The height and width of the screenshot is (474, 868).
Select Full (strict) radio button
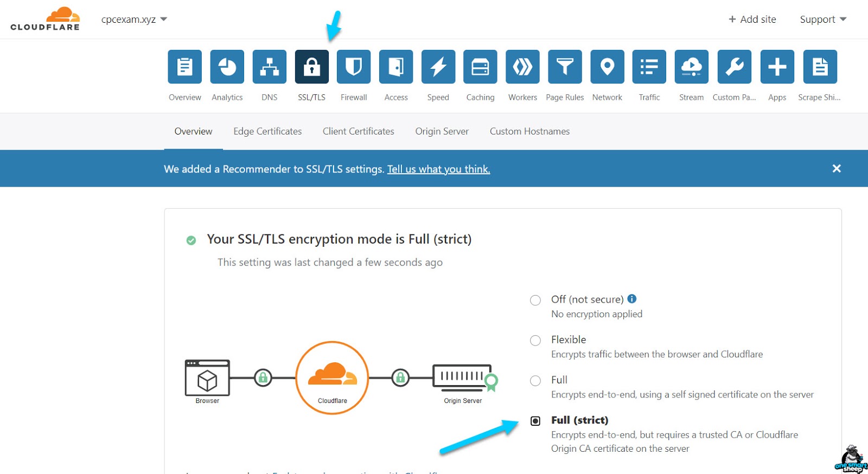(535, 421)
